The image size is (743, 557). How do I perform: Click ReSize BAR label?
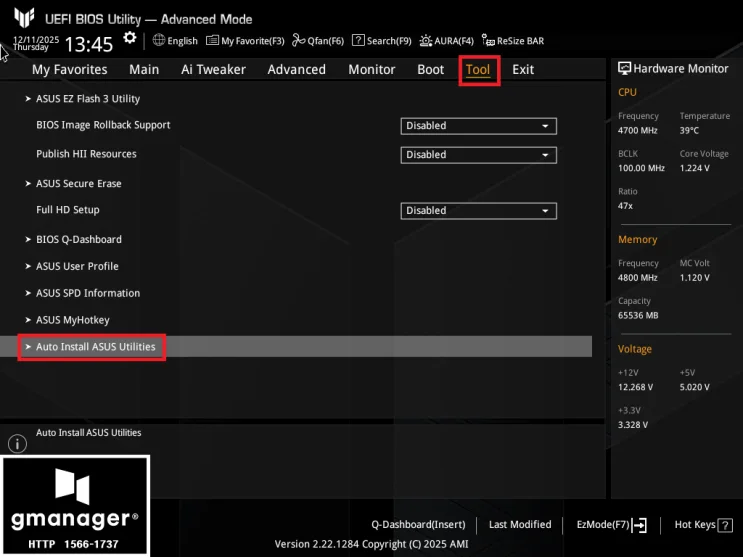pyautogui.click(x=520, y=41)
